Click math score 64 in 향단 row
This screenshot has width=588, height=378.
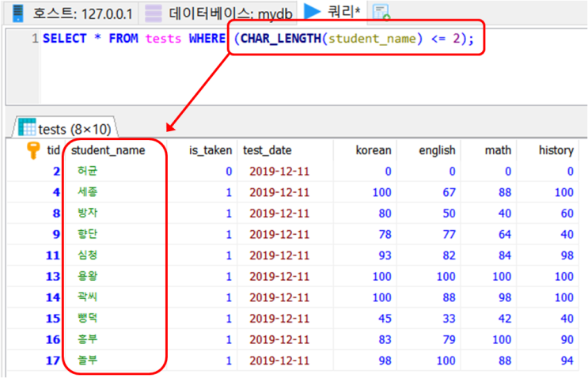point(505,234)
